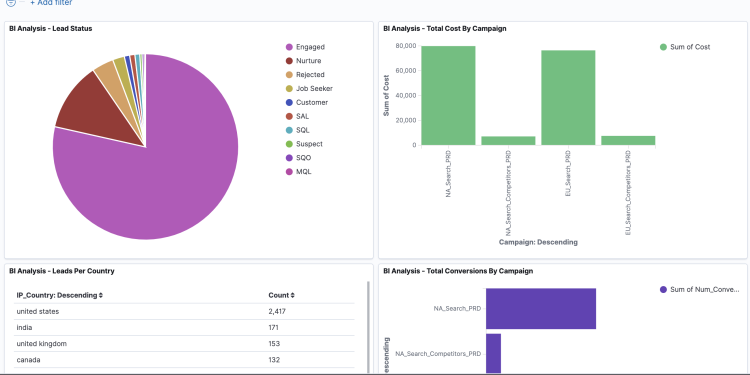Click the Leads Per Country table scrollbar
This screenshot has width=750, height=375.
[368, 327]
